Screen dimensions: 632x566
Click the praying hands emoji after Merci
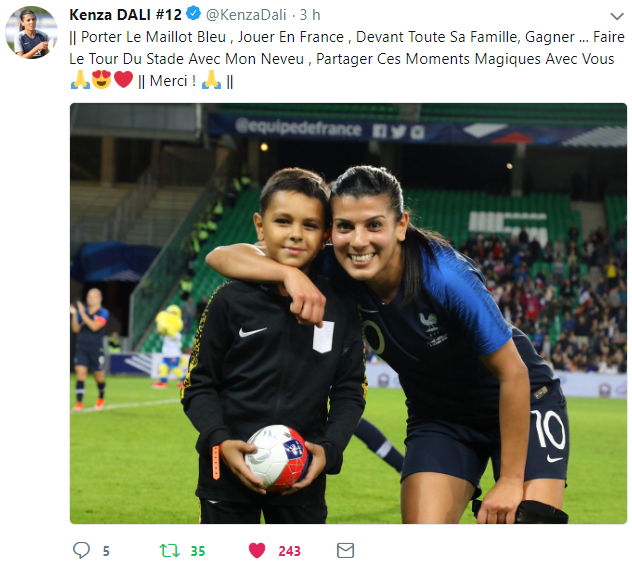pos(211,79)
